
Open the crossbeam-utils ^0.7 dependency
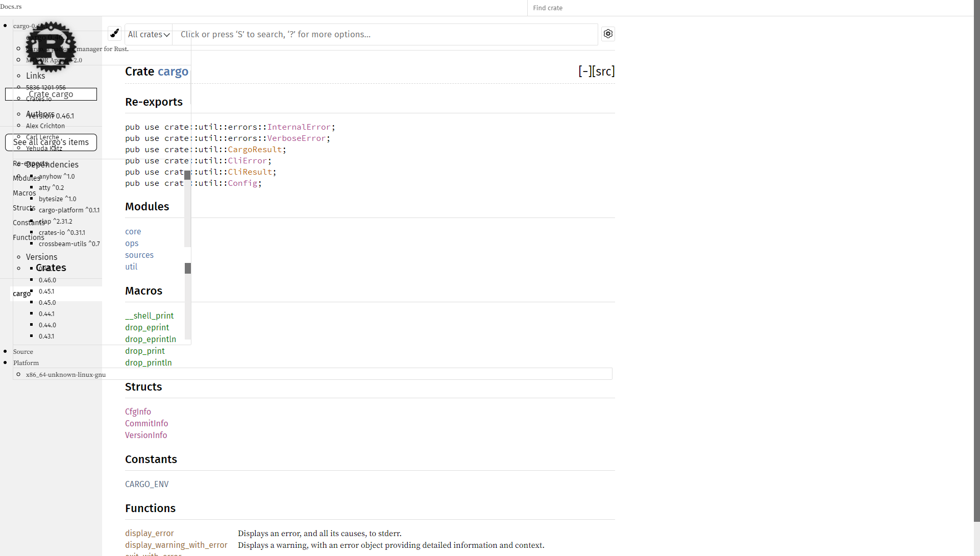pyautogui.click(x=69, y=244)
